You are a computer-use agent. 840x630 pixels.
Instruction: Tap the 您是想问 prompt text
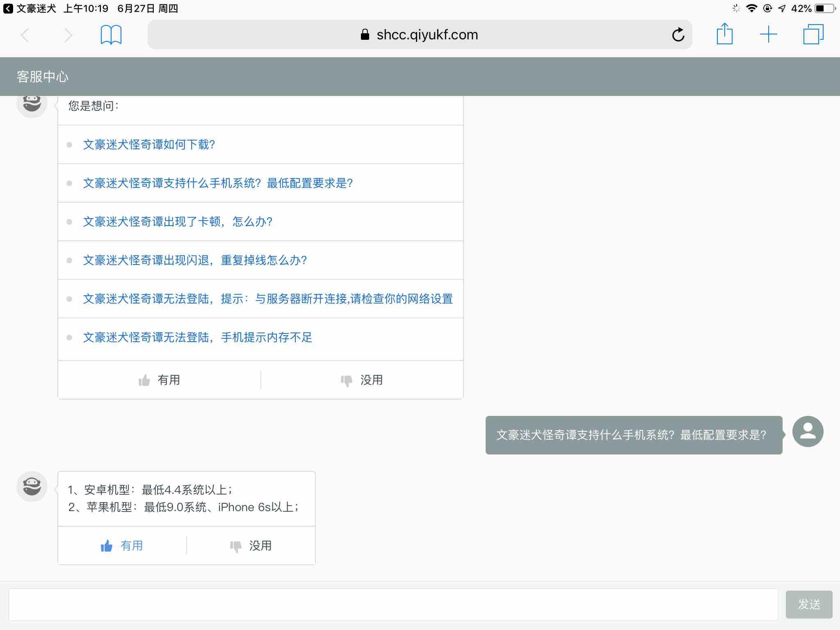94,106
